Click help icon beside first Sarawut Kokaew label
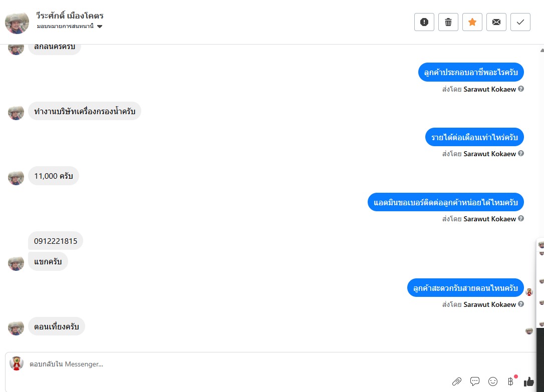This screenshot has width=544, height=392. [521, 89]
